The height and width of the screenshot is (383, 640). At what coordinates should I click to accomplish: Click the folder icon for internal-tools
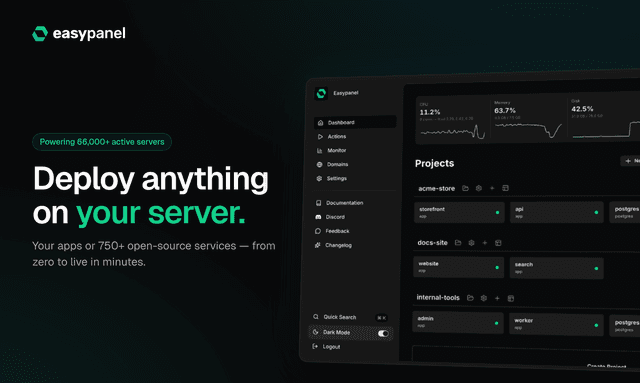pos(470,298)
